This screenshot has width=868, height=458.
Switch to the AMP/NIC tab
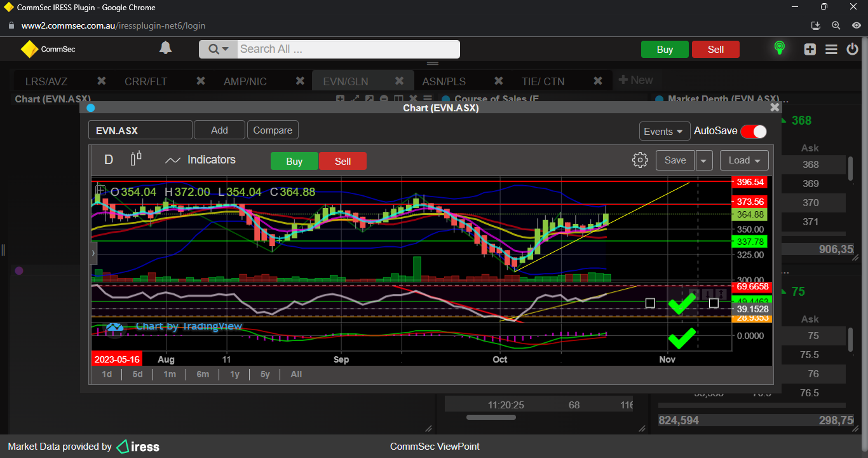(x=245, y=81)
